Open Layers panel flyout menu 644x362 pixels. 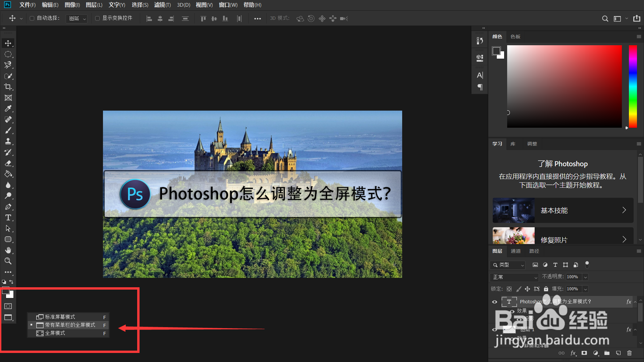(x=639, y=251)
